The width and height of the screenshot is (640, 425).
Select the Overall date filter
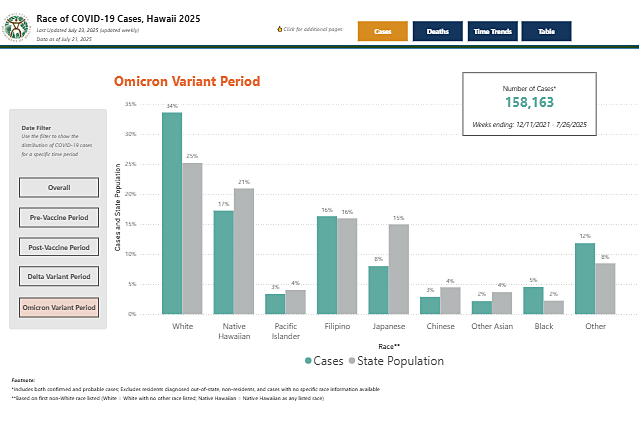[59, 188]
